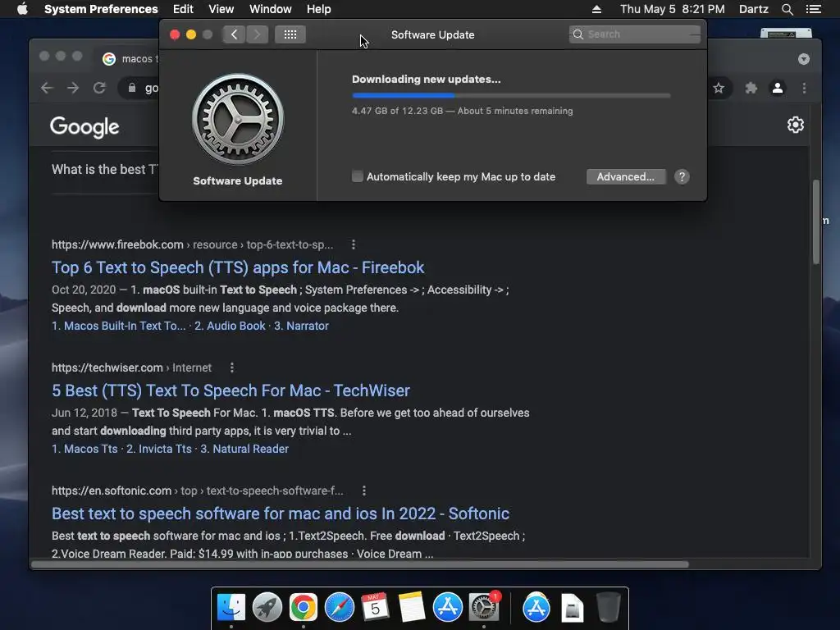Open help with the question mark button
Viewport: 840px width, 630px height.
click(682, 177)
